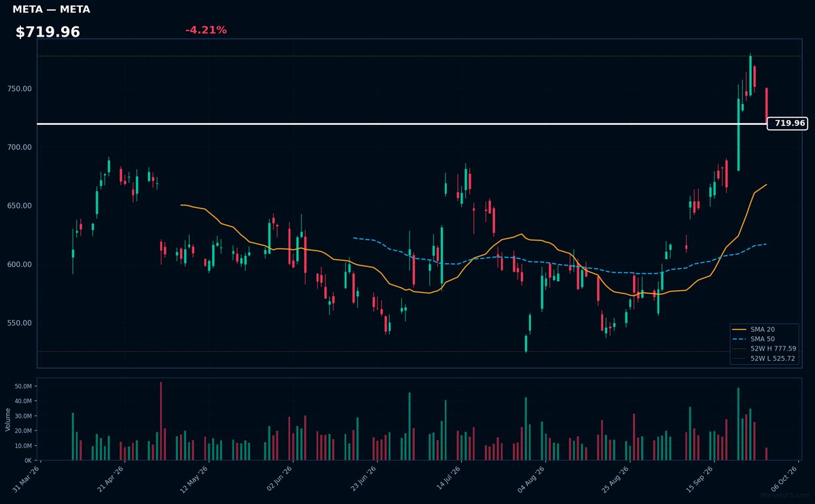Viewport: 815px width, 504px height.
Task: Select the 30.0M volume axis label
Action: pos(22,416)
